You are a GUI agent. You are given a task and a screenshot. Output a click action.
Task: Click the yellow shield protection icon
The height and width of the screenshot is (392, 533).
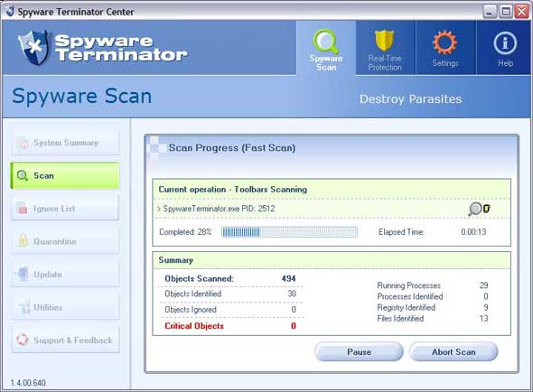384,41
